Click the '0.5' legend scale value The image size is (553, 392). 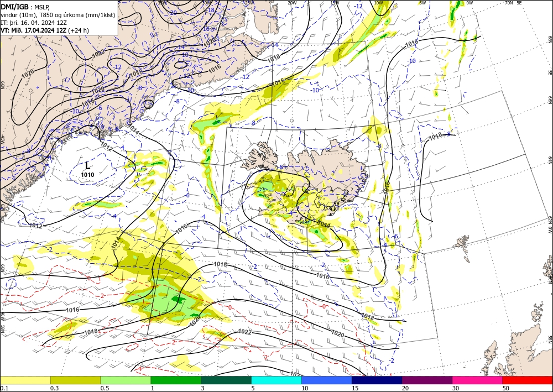pyautogui.click(x=105, y=388)
